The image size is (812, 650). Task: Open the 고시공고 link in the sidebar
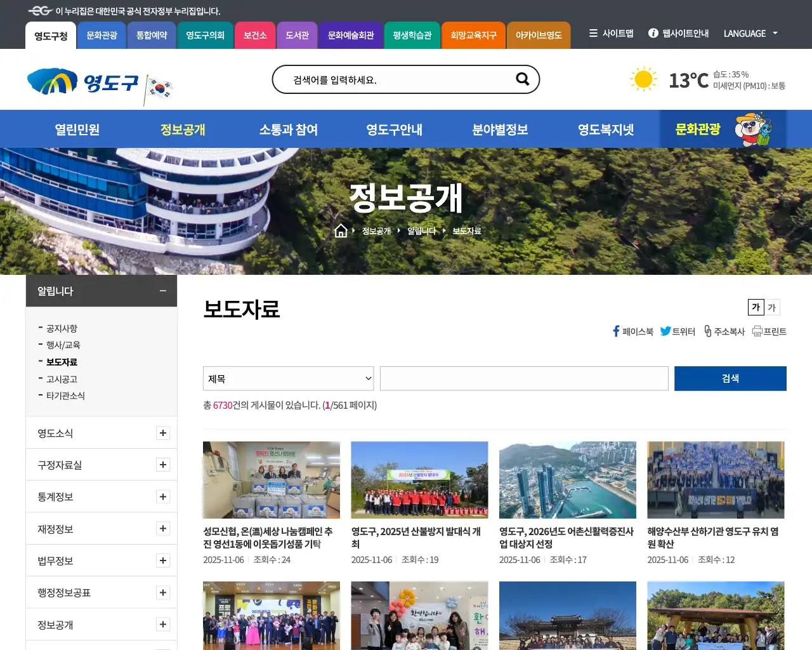62,379
